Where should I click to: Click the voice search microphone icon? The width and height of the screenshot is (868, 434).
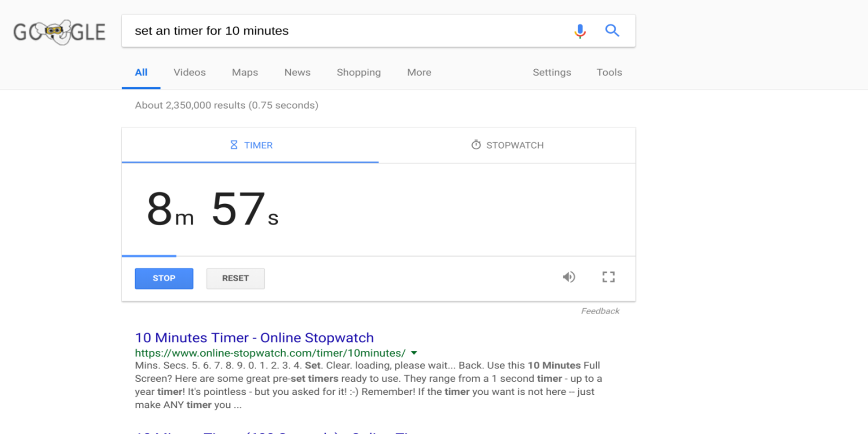(x=580, y=31)
